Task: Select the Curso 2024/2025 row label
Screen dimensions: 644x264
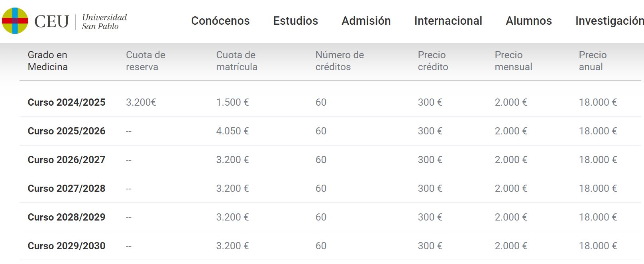Action: tap(67, 102)
